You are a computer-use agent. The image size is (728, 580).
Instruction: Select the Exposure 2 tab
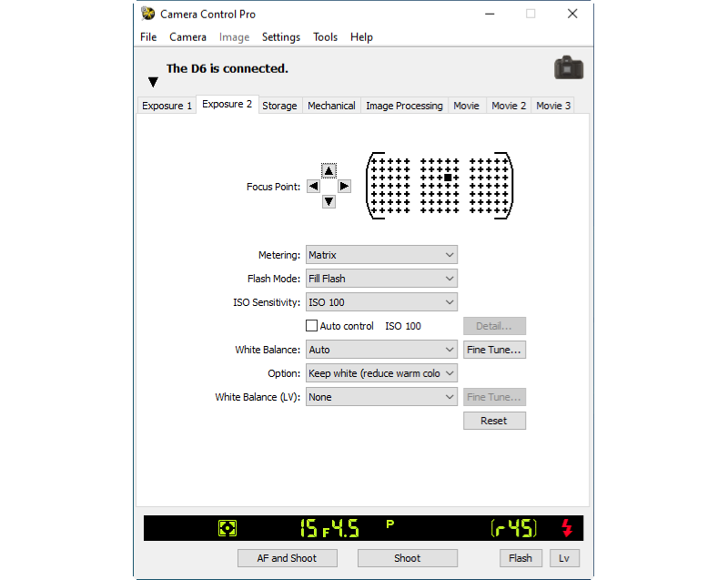point(227,104)
